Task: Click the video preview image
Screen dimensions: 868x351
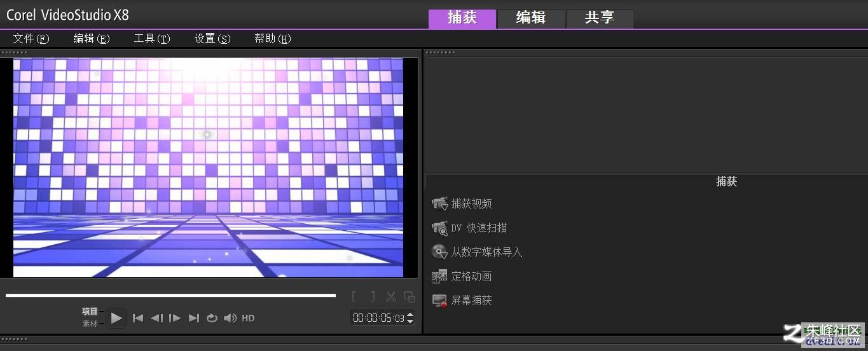Action: tap(208, 168)
